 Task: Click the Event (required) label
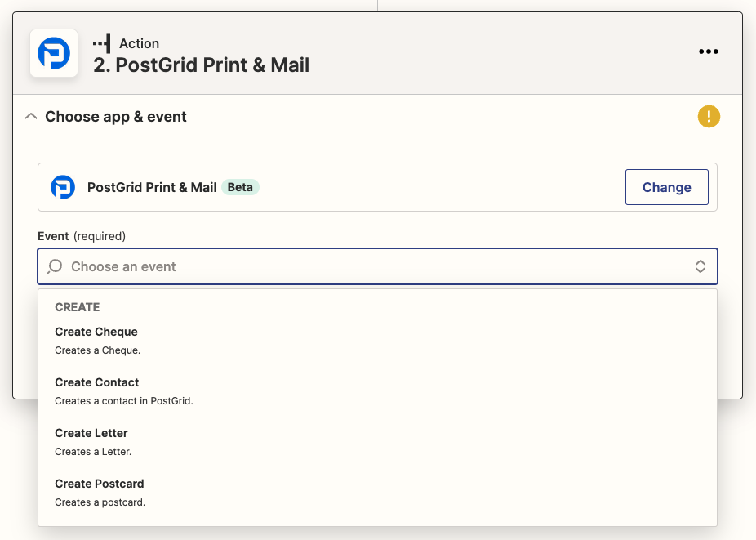tap(82, 236)
